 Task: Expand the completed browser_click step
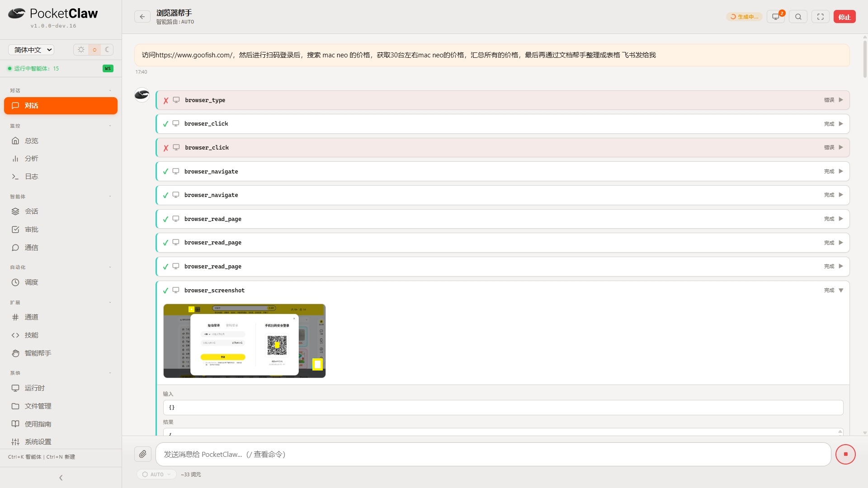pyautogui.click(x=503, y=124)
